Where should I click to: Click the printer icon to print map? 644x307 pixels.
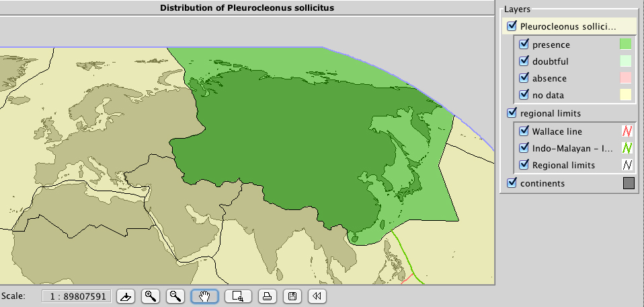click(x=267, y=296)
